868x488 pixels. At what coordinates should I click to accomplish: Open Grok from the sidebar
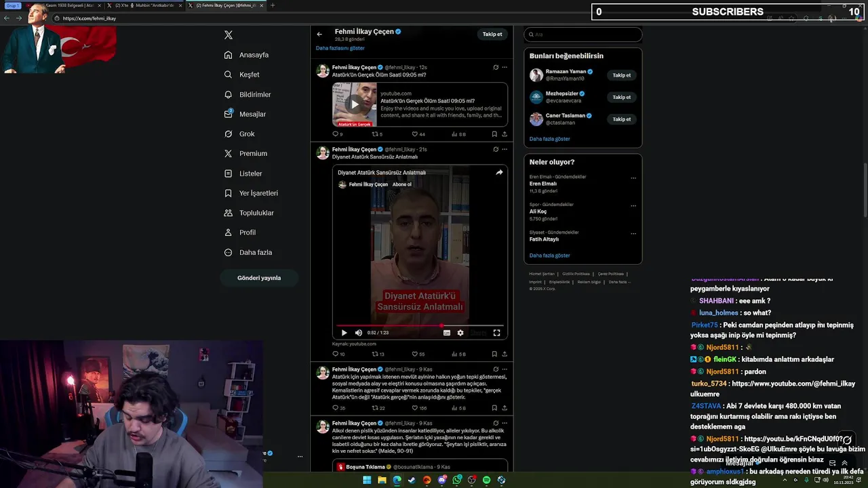[239, 134]
